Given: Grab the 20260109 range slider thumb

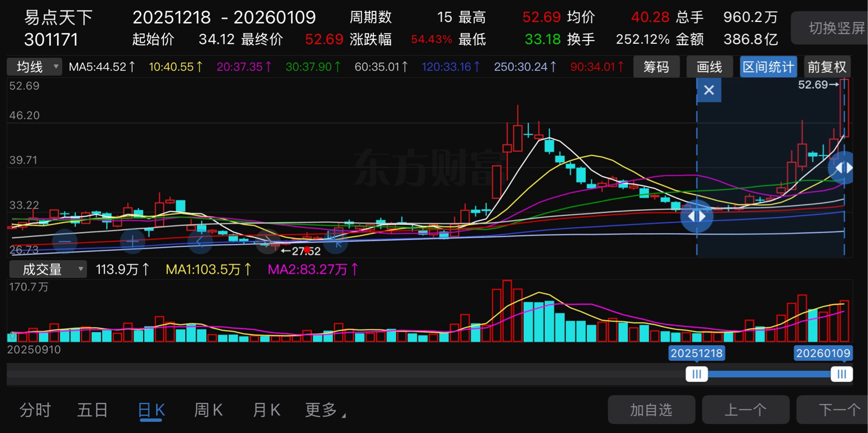Looking at the screenshot, I should click(x=842, y=374).
